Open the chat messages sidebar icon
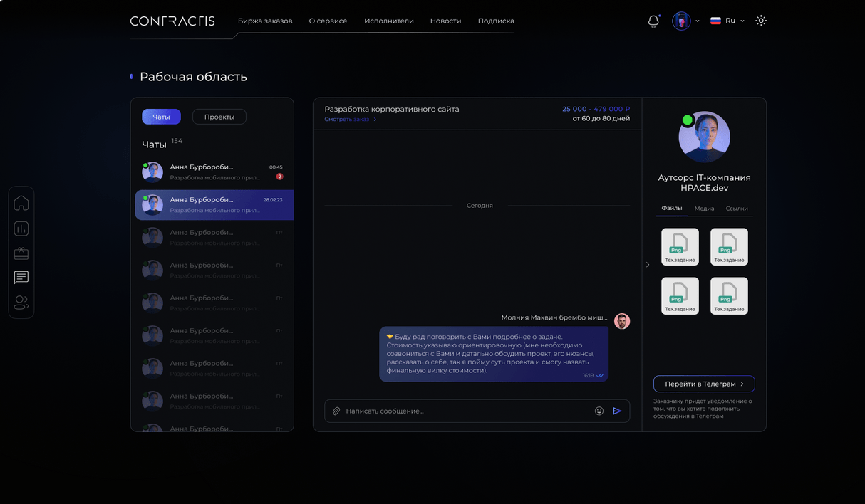Image resolution: width=865 pixels, height=504 pixels. 21,278
